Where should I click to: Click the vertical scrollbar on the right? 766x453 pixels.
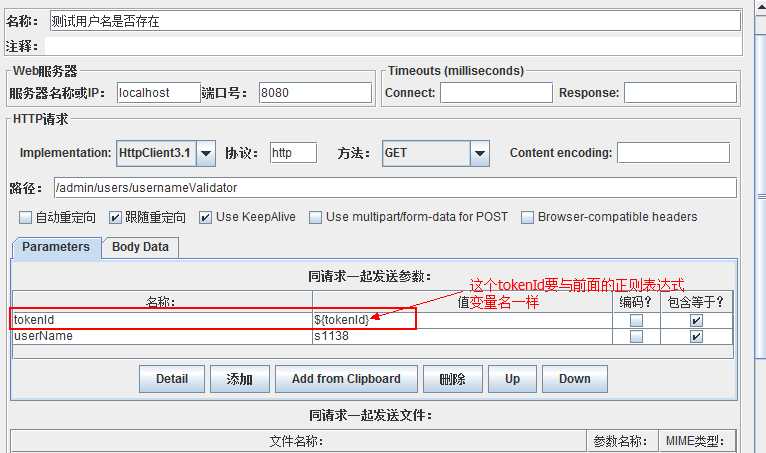tap(761, 195)
